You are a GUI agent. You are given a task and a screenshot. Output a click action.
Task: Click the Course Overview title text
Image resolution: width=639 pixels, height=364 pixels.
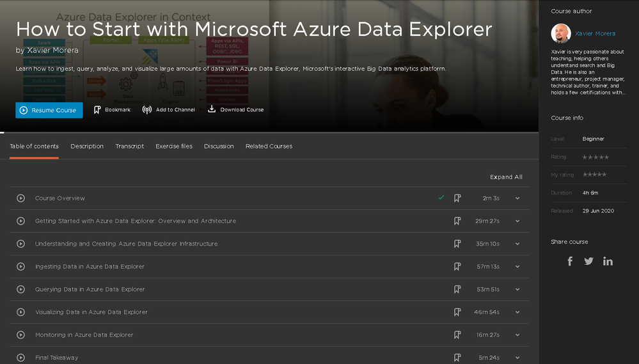pos(60,198)
